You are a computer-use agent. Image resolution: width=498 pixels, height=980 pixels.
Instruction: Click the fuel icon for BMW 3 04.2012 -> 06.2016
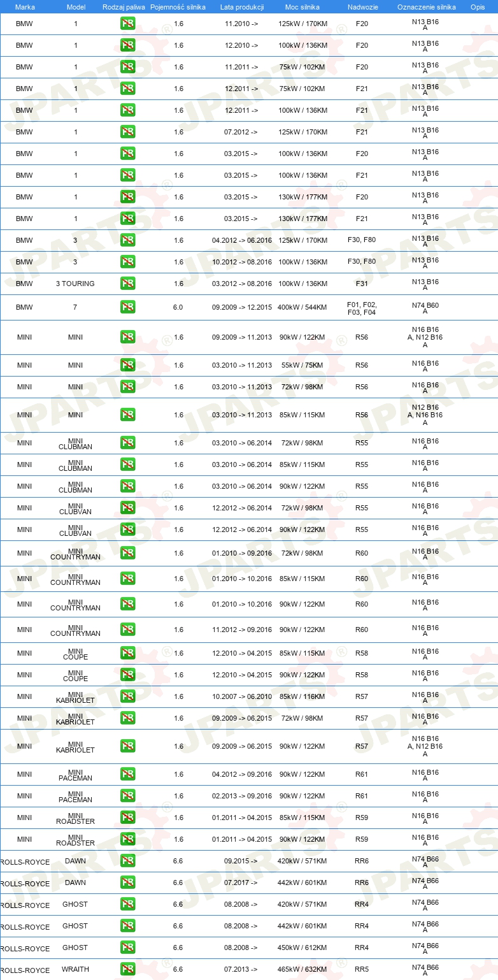[x=127, y=240]
